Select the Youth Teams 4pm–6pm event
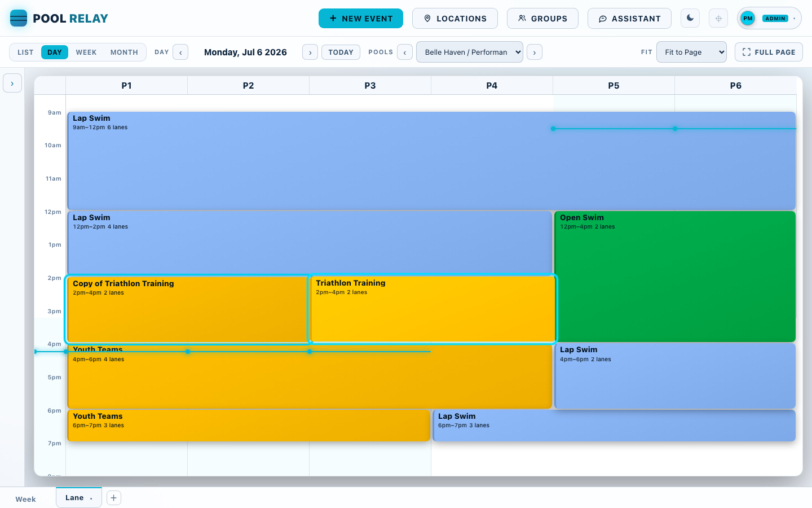 point(310,376)
